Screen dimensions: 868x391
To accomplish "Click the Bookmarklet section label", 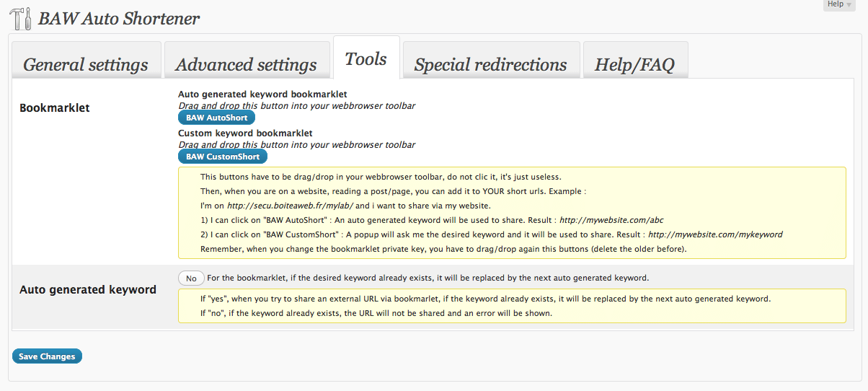I will 55,107.
